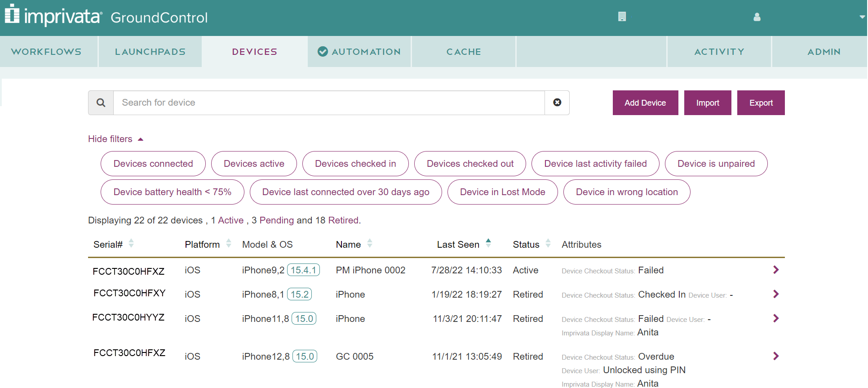The width and height of the screenshot is (868, 388).
Task: Click the Checked In checkout status
Action: [662, 294]
